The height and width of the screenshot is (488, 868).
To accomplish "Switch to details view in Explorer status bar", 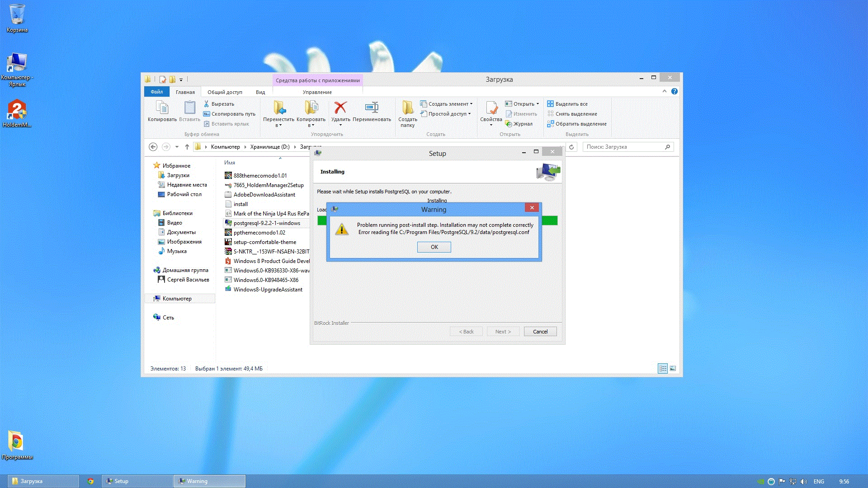I will point(663,369).
